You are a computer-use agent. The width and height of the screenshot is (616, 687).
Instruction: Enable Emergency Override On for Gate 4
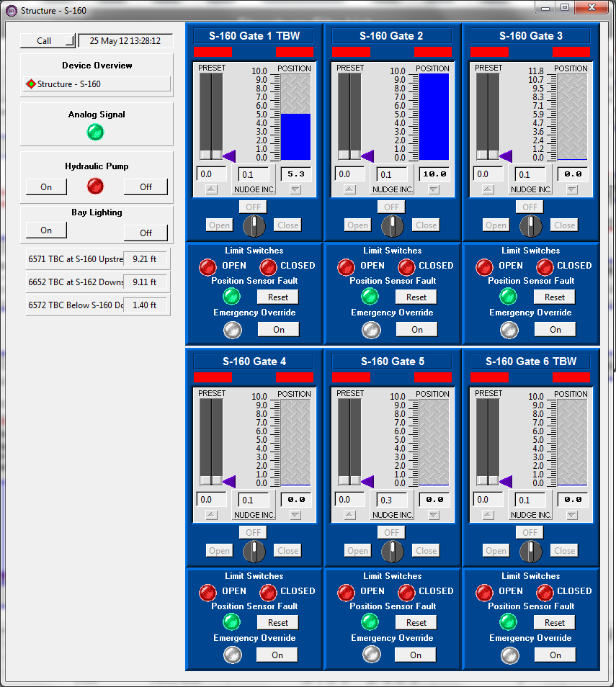[277, 655]
